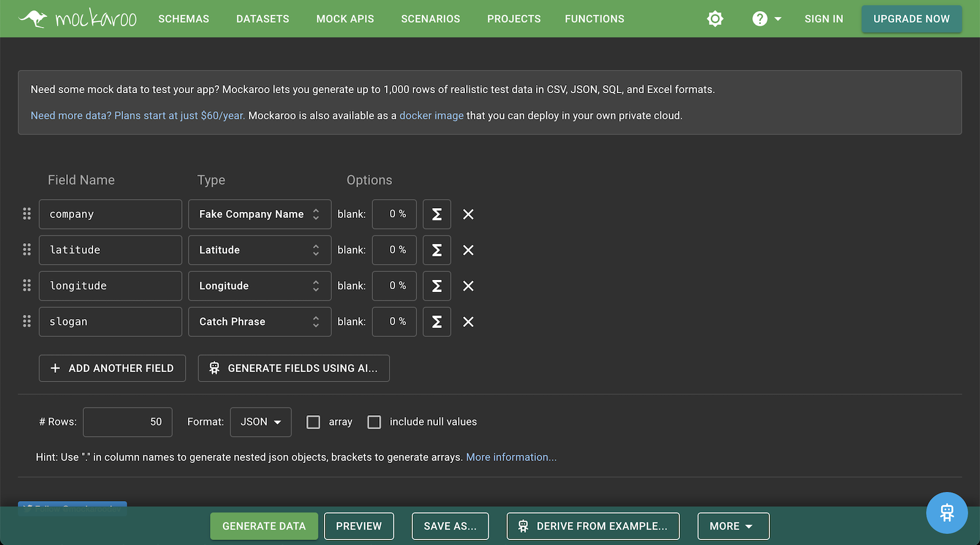Expand the MORE options menu
Screen dimensions: 980x545
(x=733, y=526)
